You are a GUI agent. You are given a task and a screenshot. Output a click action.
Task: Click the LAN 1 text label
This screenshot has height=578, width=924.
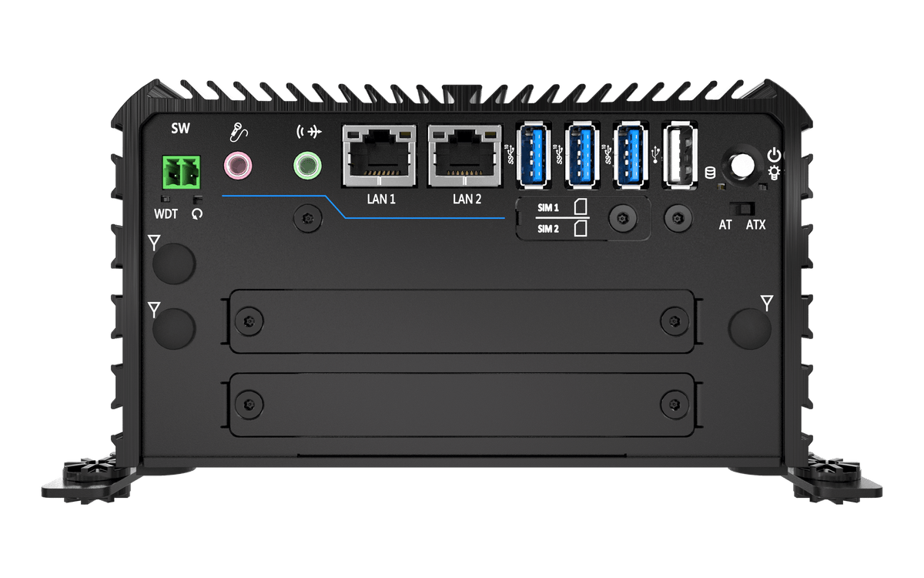pos(381,199)
